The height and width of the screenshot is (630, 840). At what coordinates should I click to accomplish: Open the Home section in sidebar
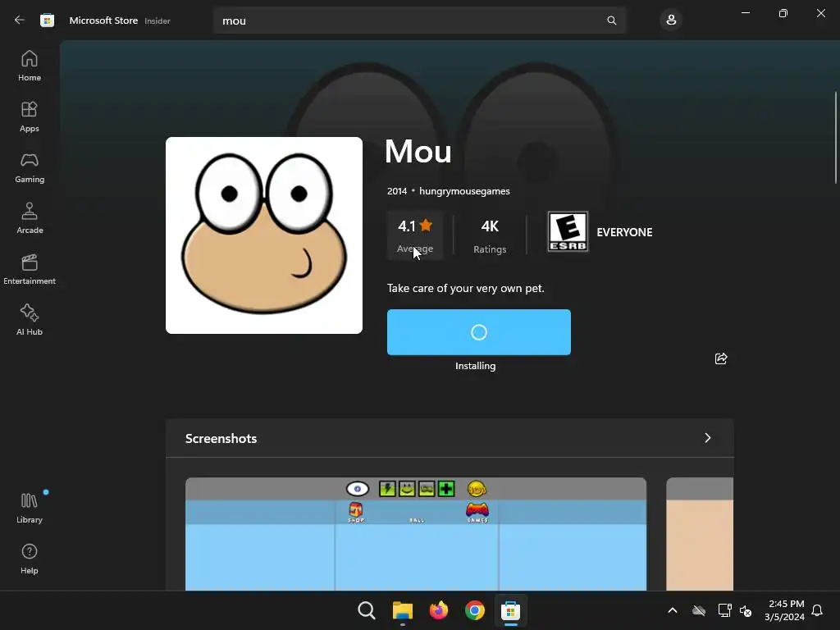(30, 66)
